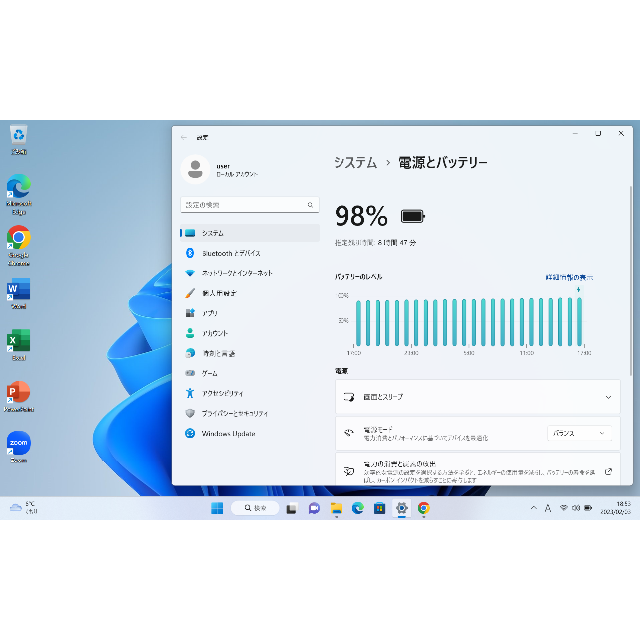Open Microsoft Edge from the taskbar

(358, 509)
